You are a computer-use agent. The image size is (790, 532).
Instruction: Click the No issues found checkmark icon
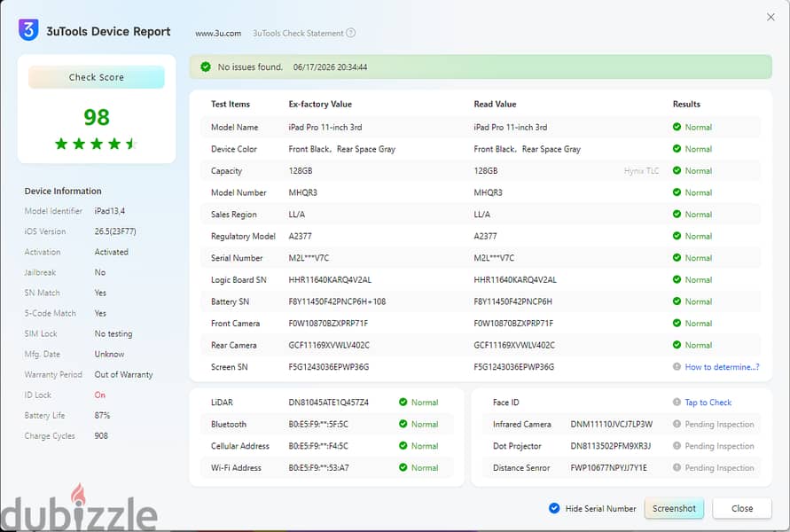tap(206, 66)
